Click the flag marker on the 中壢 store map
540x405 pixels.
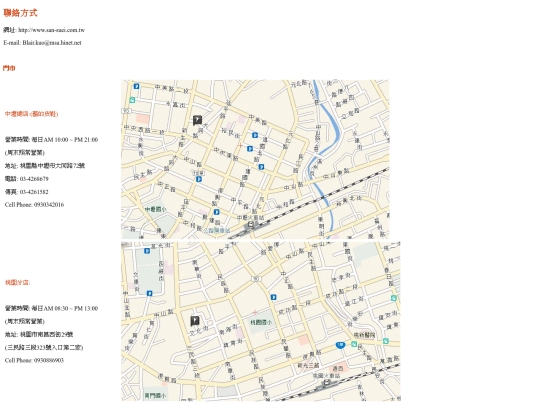coord(197,120)
